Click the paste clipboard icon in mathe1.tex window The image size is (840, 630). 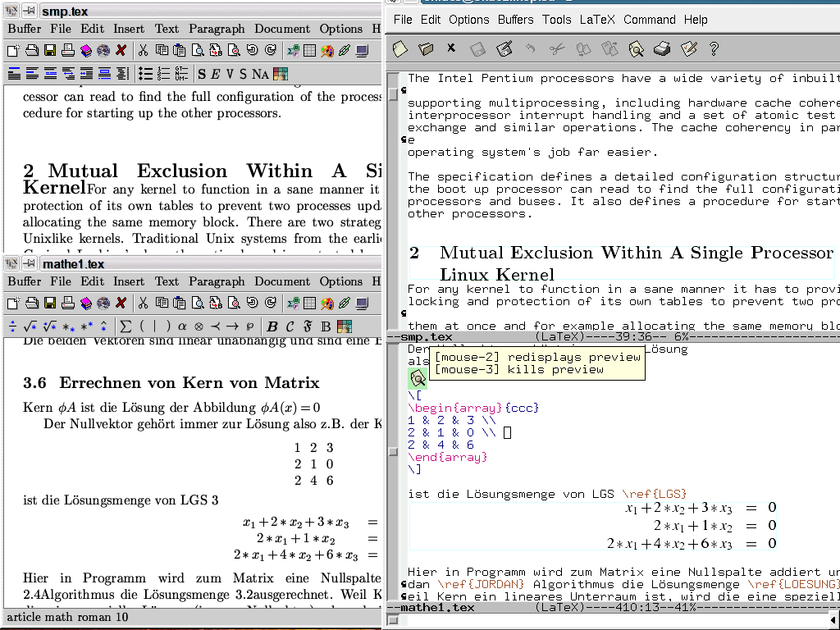(180, 304)
